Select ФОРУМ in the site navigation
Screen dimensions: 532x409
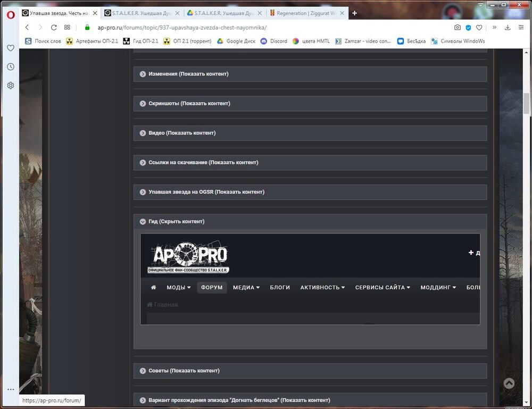point(212,287)
